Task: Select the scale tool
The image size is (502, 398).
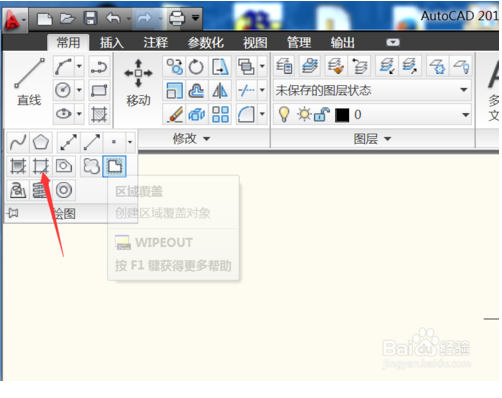Action: (175, 91)
